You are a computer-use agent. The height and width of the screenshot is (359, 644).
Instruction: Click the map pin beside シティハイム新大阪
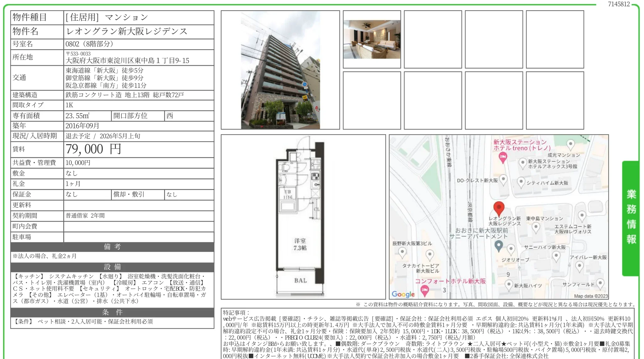coord(521,182)
